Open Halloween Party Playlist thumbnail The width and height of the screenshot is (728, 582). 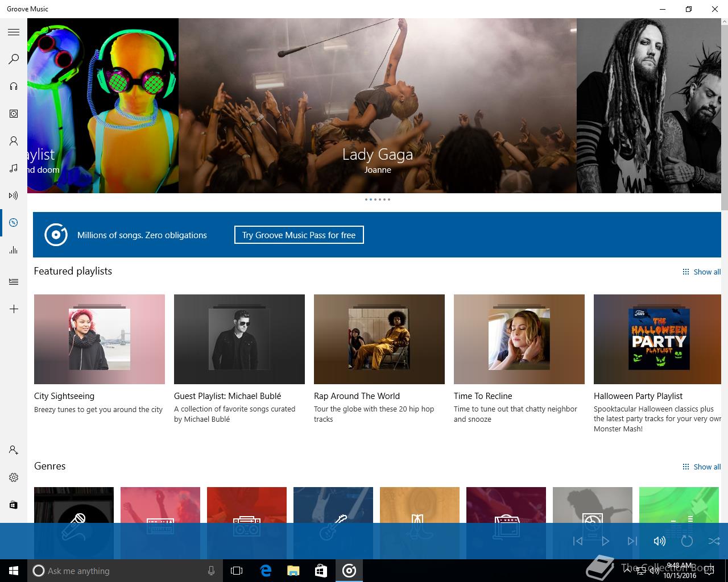[657, 339]
